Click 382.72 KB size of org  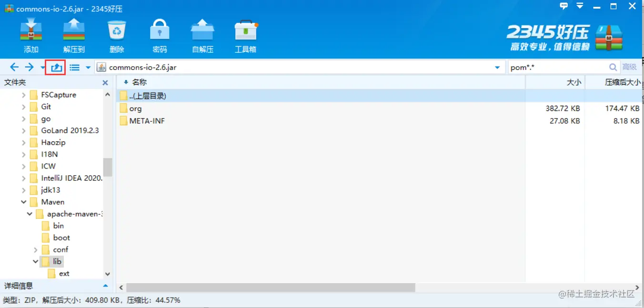pos(563,109)
